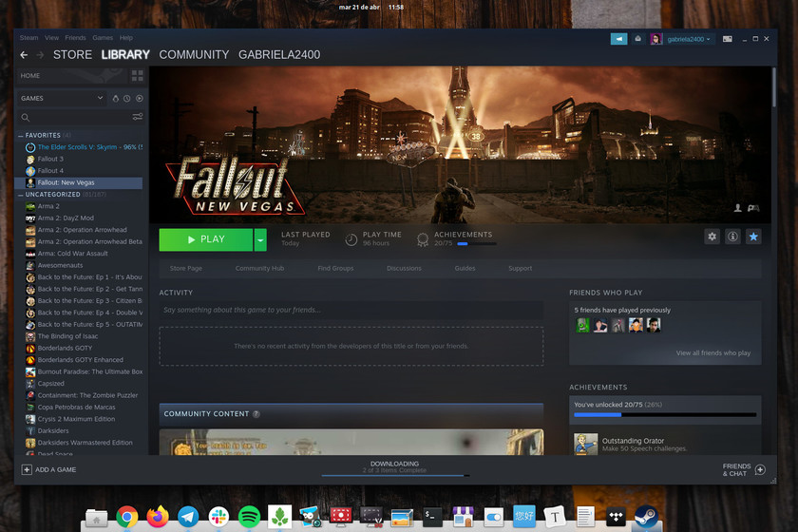Click the announcements megaphone icon
Screen dimensions: 798x532
(x=618, y=39)
